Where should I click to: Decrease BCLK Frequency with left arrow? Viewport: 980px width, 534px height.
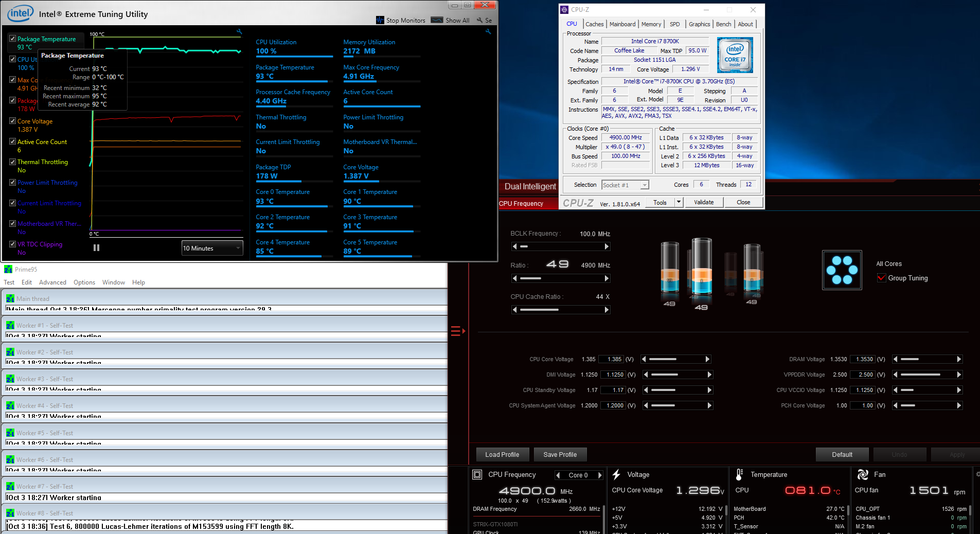(514, 246)
